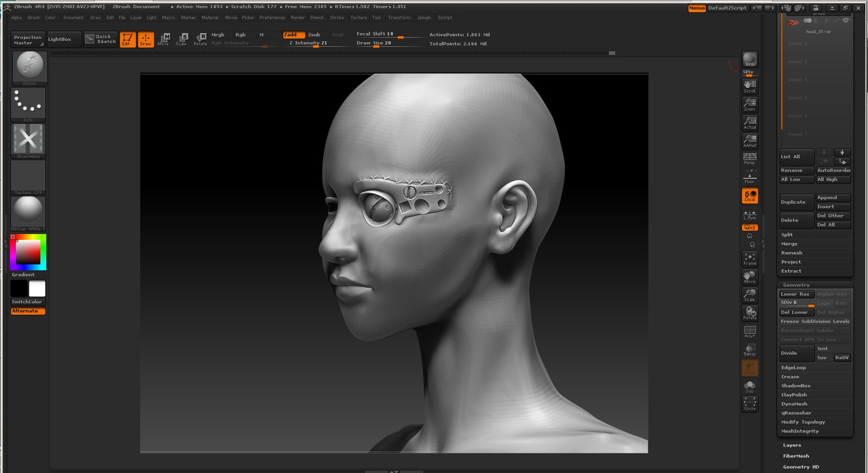The image size is (868, 473).
Task: Click the Zoom document icon
Action: tap(750, 105)
